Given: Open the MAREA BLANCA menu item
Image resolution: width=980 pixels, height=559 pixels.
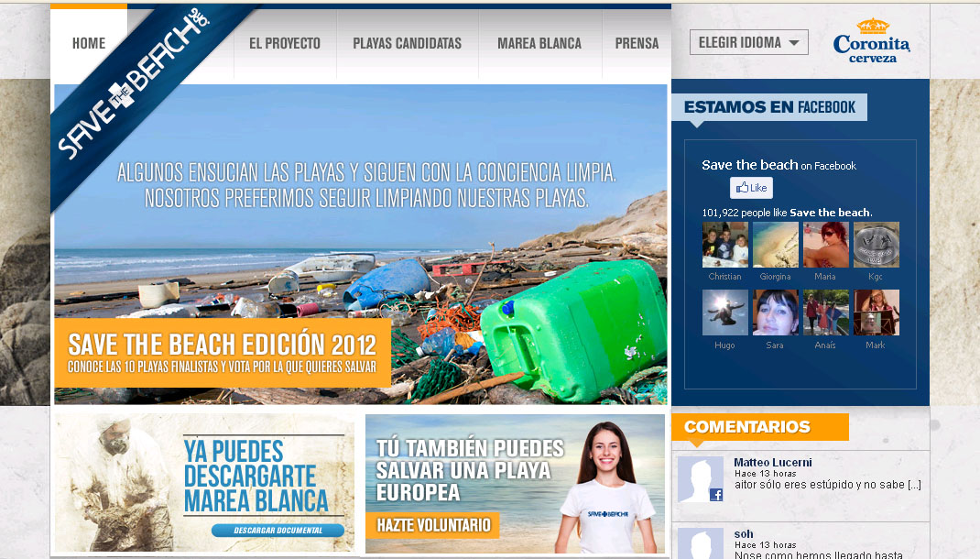Looking at the screenshot, I should click(x=539, y=43).
